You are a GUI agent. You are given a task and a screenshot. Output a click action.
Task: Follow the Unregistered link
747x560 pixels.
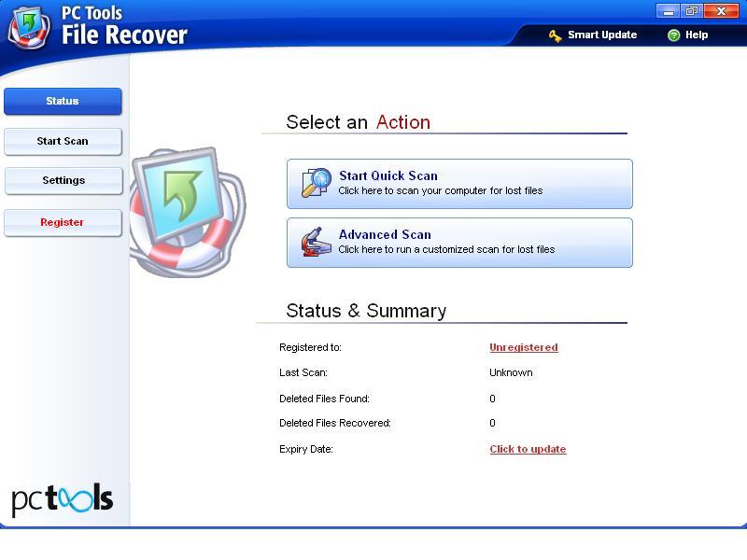click(x=523, y=347)
